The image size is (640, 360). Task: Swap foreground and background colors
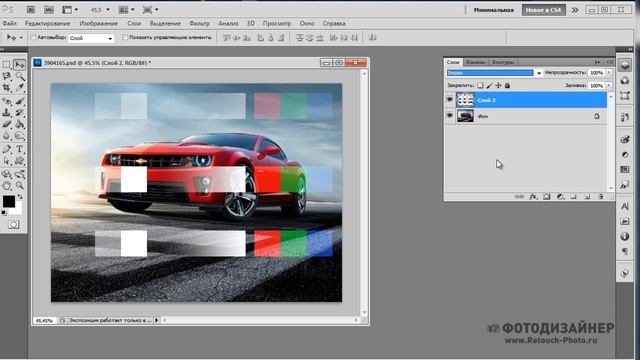pos(20,197)
